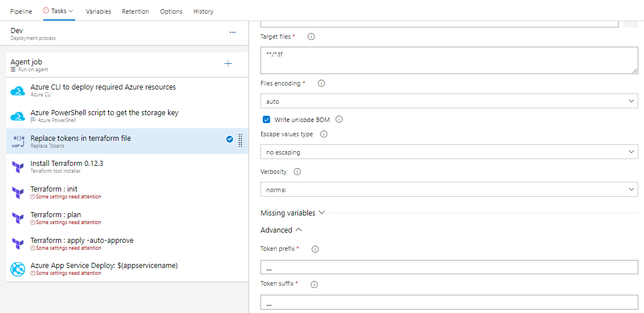Click the settings warning under Terraform : plan

[x=66, y=222]
